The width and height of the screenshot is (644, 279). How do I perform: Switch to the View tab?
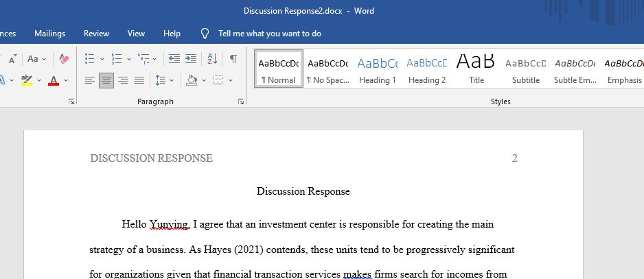coord(136,34)
